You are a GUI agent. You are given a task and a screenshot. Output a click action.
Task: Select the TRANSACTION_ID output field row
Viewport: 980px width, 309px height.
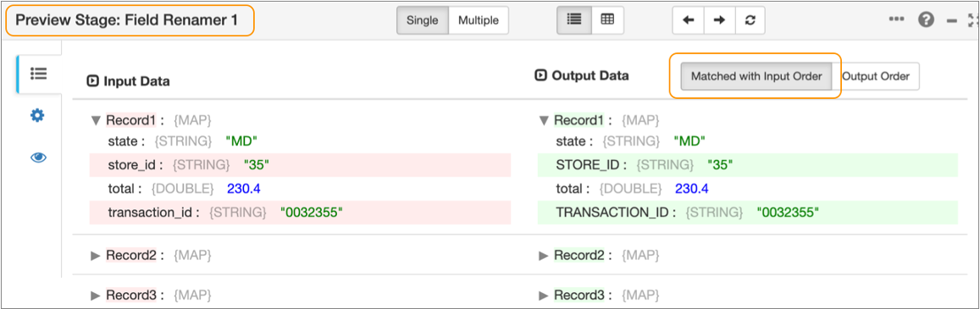coord(748,212)
